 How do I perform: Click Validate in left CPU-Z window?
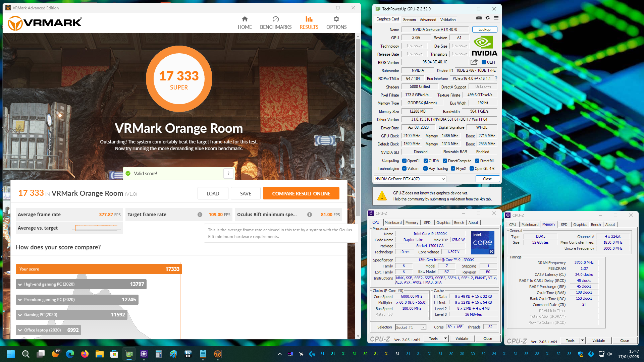pyautogui.click(x=462, y=339)
